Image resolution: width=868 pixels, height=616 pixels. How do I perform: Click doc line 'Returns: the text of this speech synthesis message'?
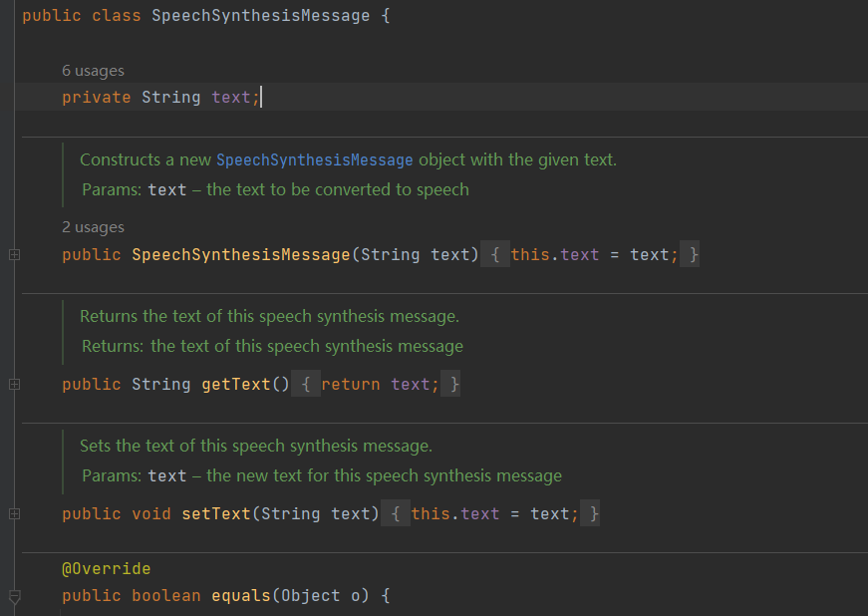point(272,347)
